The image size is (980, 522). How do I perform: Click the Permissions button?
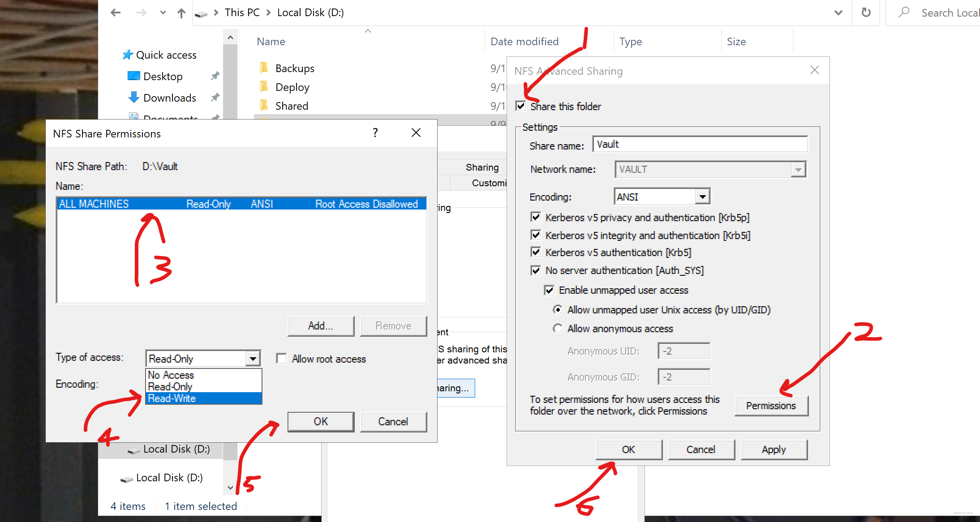point(772,406)
